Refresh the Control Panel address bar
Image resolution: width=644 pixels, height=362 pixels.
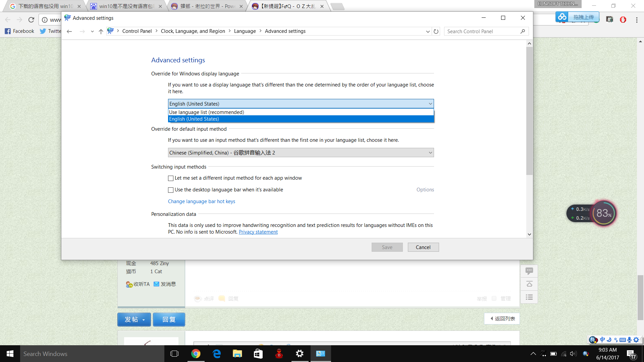[436, 31]
